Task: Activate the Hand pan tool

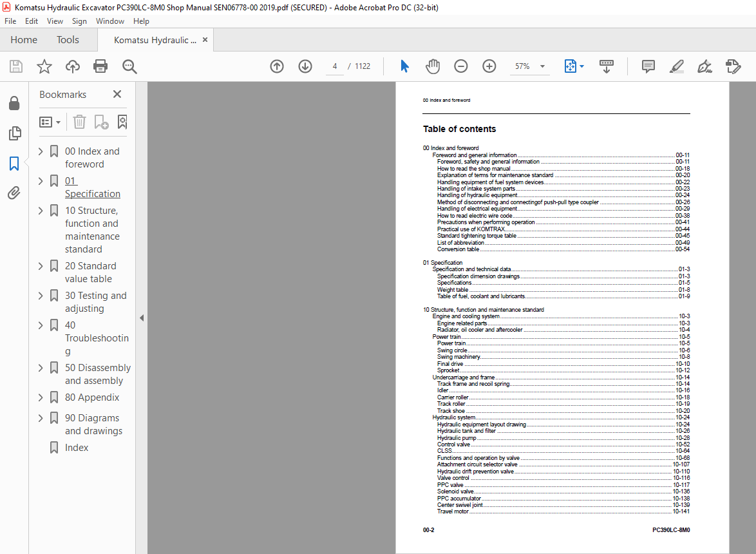Action: pos(433,66)
